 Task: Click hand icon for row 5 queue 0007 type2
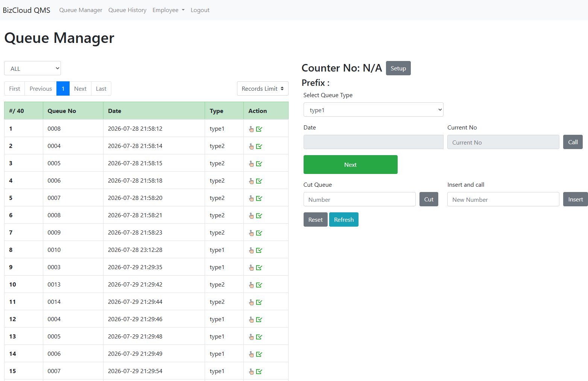click(x=251, y=198)
